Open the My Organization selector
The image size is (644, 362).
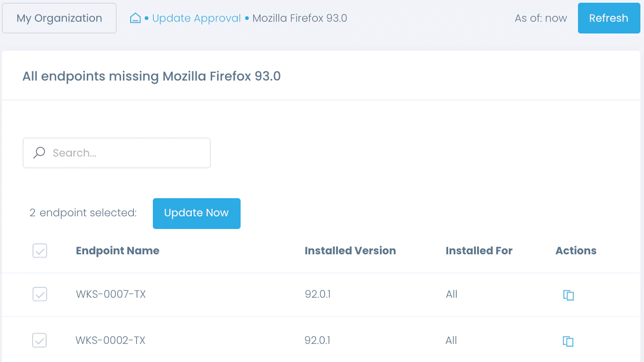point(59,18)
